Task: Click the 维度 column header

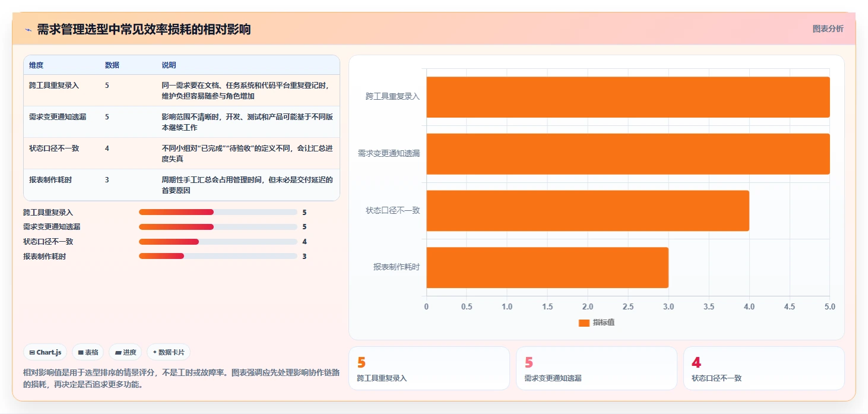Action: (x=36, y=65)
